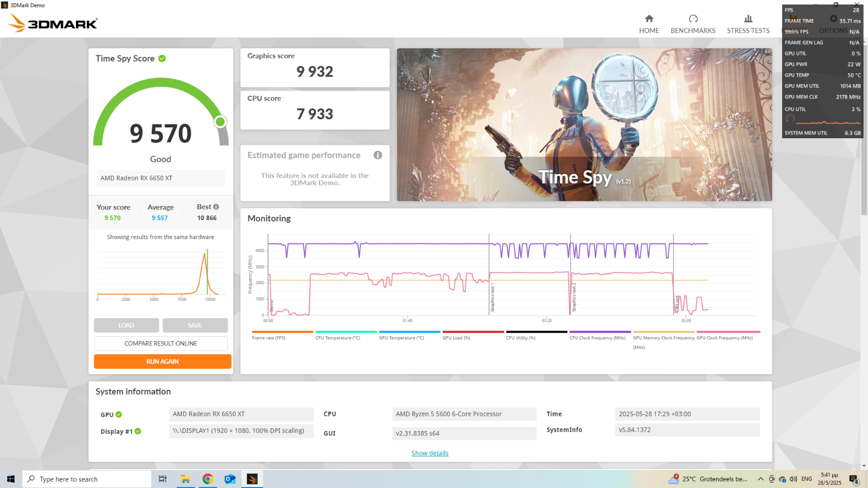Switch ENG input language
Viewport: 868px width, 488px height.
click(807, 479)
